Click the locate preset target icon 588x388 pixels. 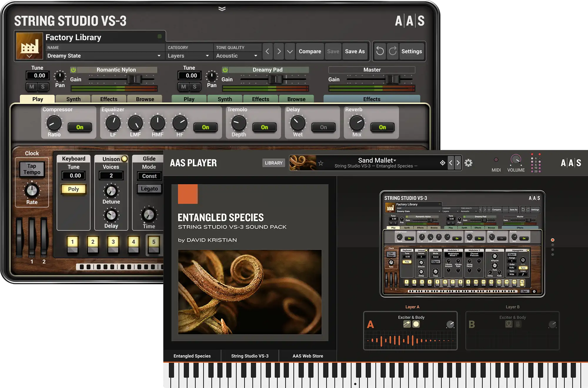pyautogui.click(x=442, y=163)
